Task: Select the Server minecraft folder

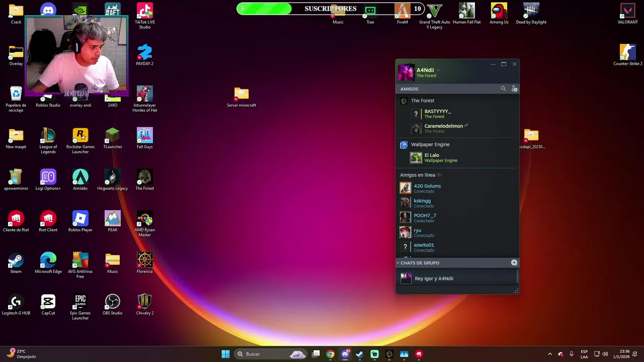Action: click(242, 97)
